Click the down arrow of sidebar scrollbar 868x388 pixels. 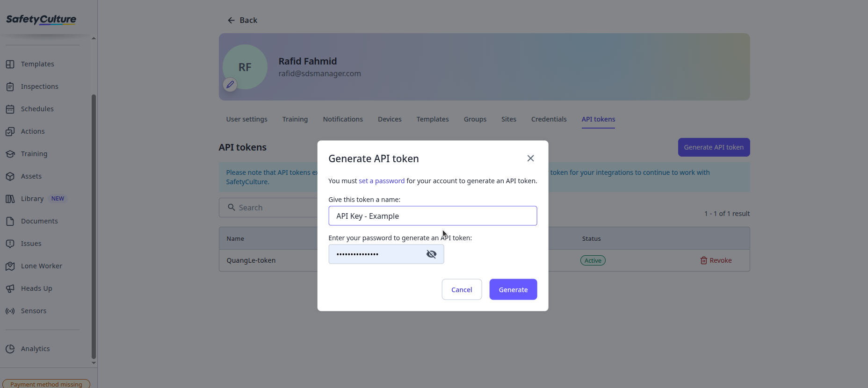tap(94, 363)
